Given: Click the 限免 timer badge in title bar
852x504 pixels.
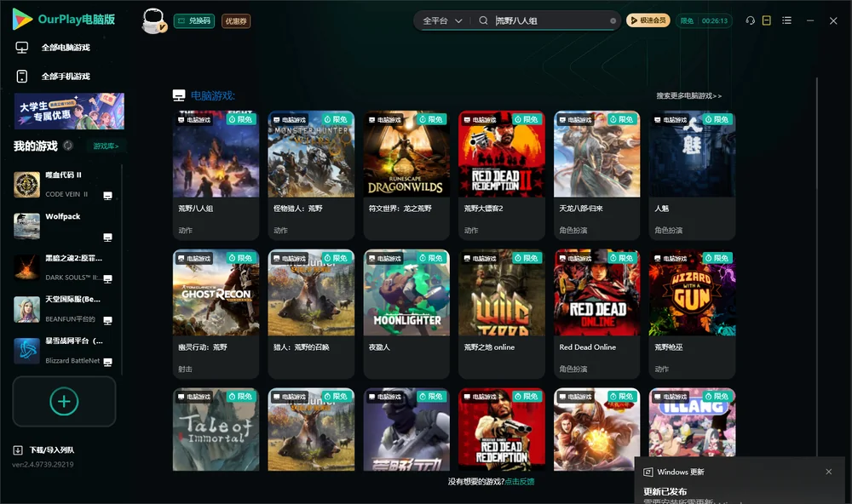Looking at the screenshot, I should pyautogui.click(x=704, y=20).
